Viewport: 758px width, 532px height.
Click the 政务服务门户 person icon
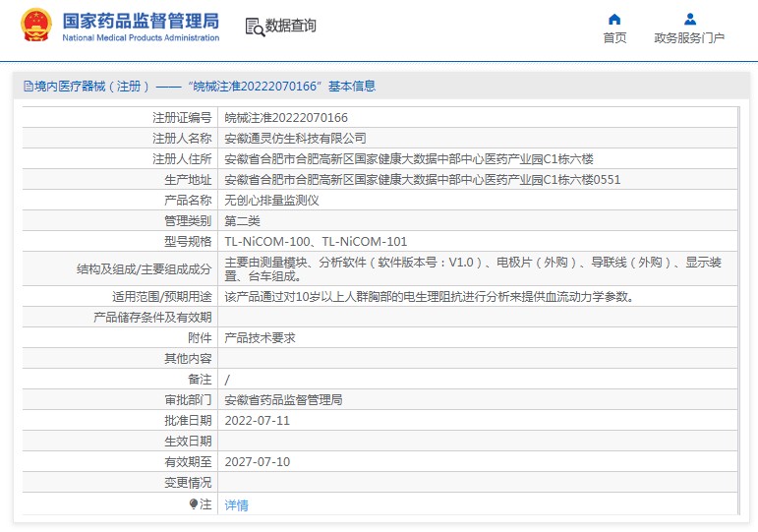[x=689, y=19]
